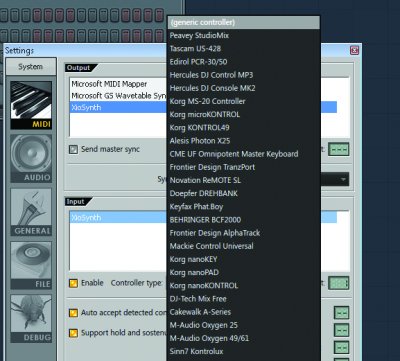Click the System button in Settings
The image size is (400, 361).
coord(31,67)
